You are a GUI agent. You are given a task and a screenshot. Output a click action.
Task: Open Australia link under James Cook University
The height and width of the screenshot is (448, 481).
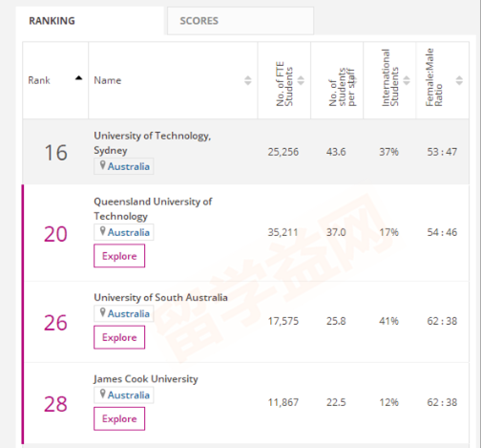(129, 395)
